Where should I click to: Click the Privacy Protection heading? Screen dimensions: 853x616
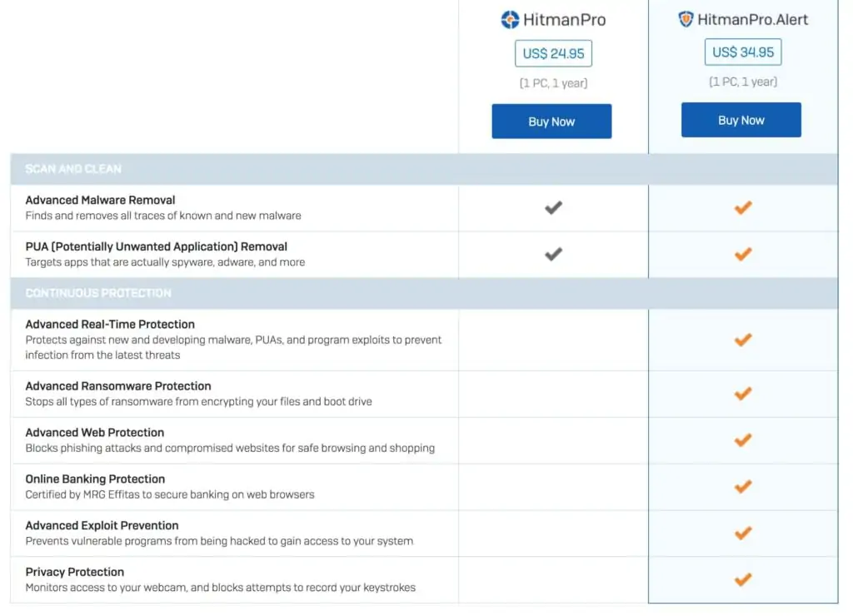74,572
